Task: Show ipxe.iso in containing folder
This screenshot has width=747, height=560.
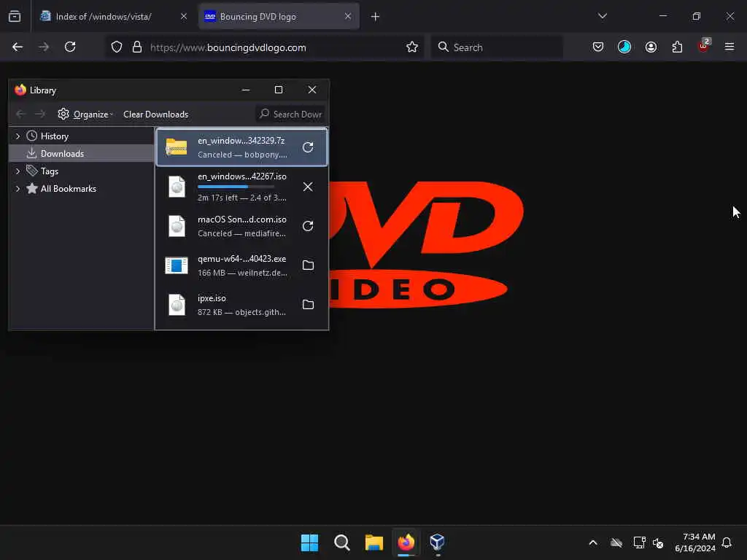Action: point(308,305)
